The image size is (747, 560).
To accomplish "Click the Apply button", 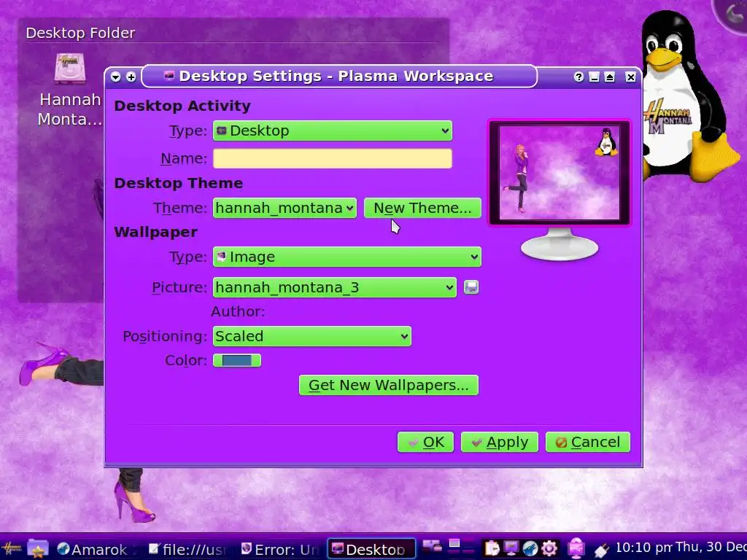I will [x=499, y=442].
